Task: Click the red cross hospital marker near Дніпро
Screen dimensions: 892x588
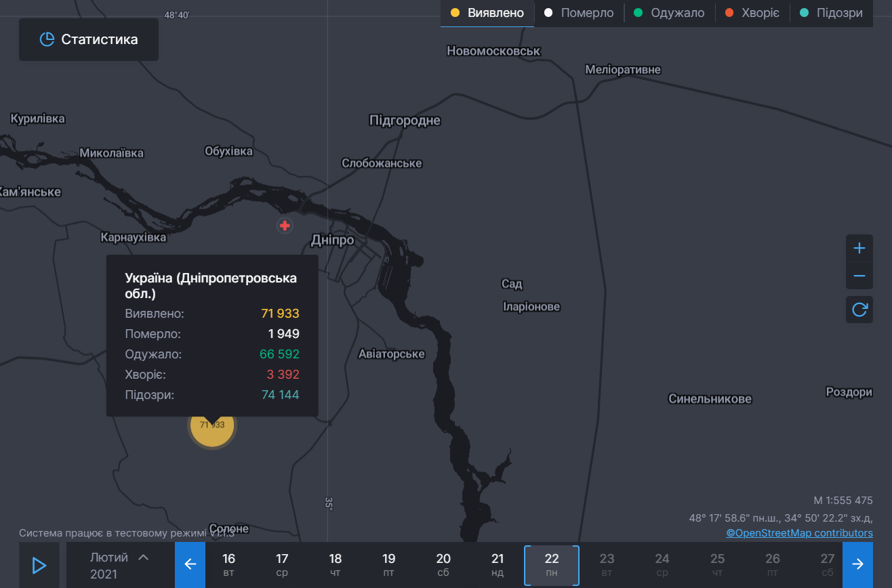Action: click(285, 226)
